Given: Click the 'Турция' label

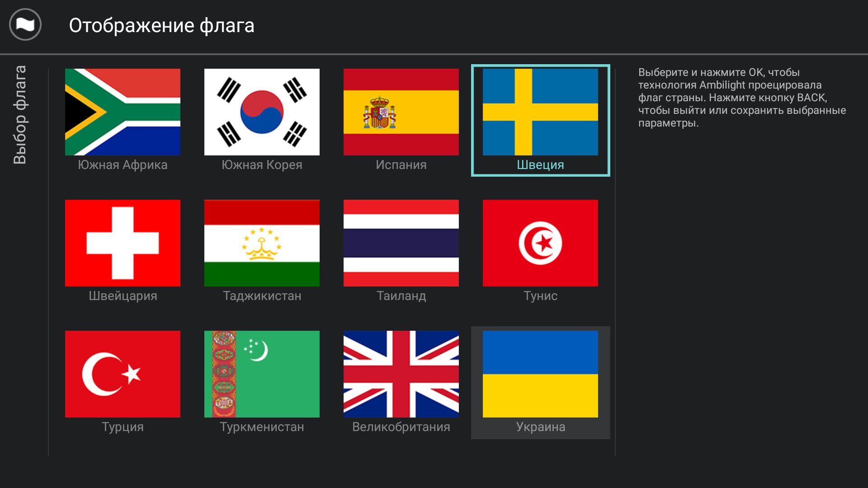Looking at the screenshot, I should coord(123,427).
